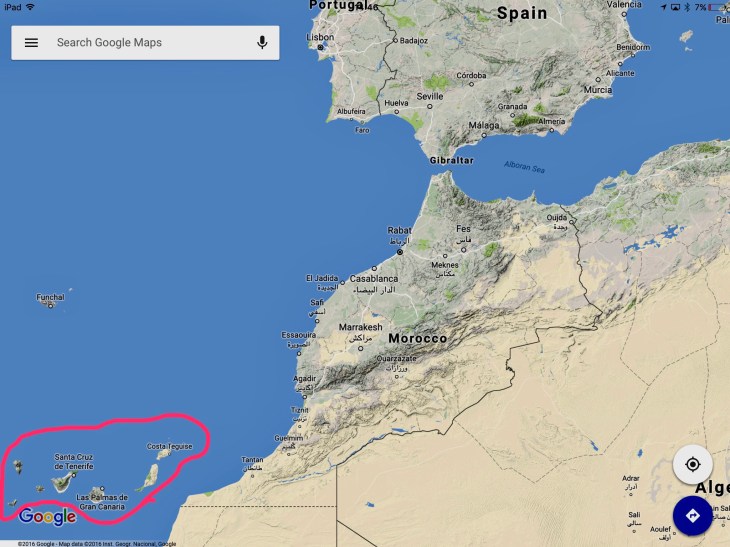Viewport: 730px width, 547px height.
Task: Select Las Palmas de Gran Canaria
Action: click(x=102, y=502)
